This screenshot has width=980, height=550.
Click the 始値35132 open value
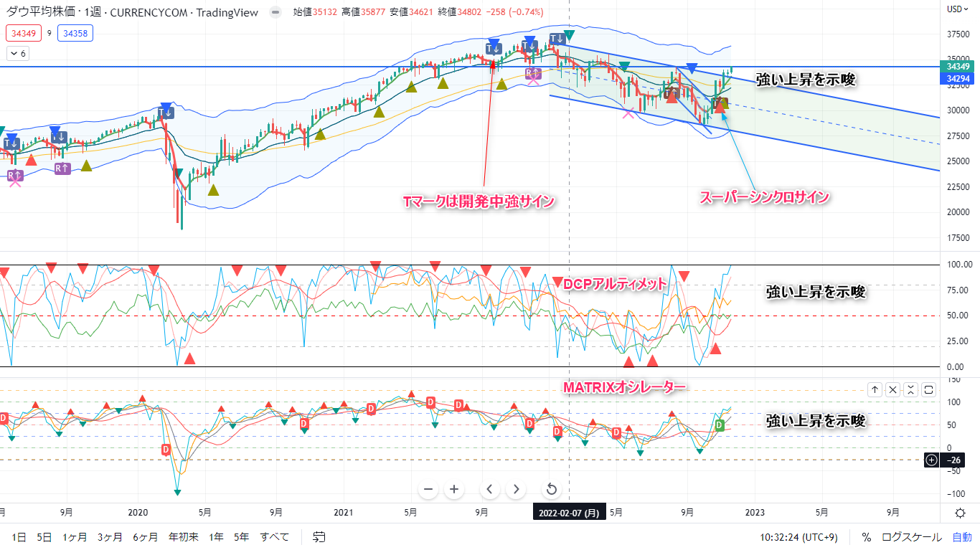click(x=316, y=12)
